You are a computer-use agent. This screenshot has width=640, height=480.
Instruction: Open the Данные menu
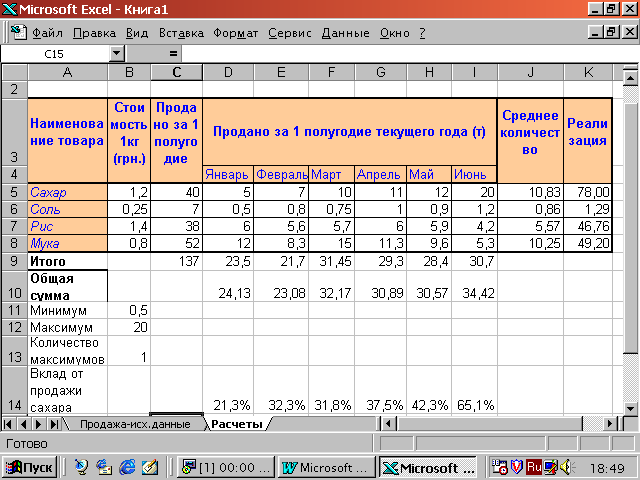click(345, 33)
